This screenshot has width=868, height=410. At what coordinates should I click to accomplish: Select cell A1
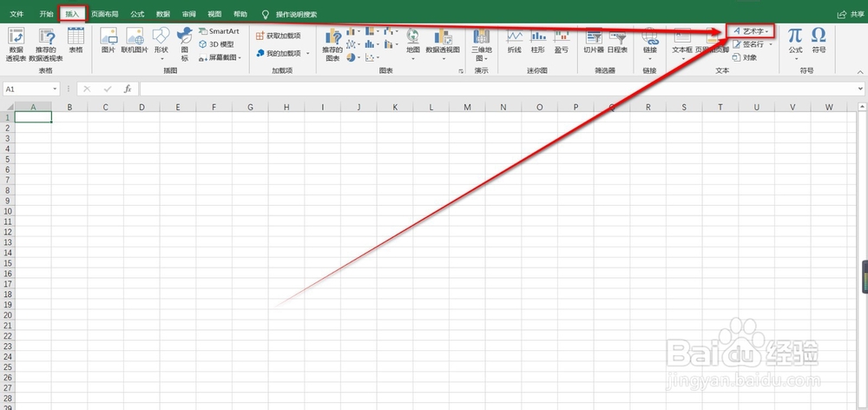click(33, 117)
